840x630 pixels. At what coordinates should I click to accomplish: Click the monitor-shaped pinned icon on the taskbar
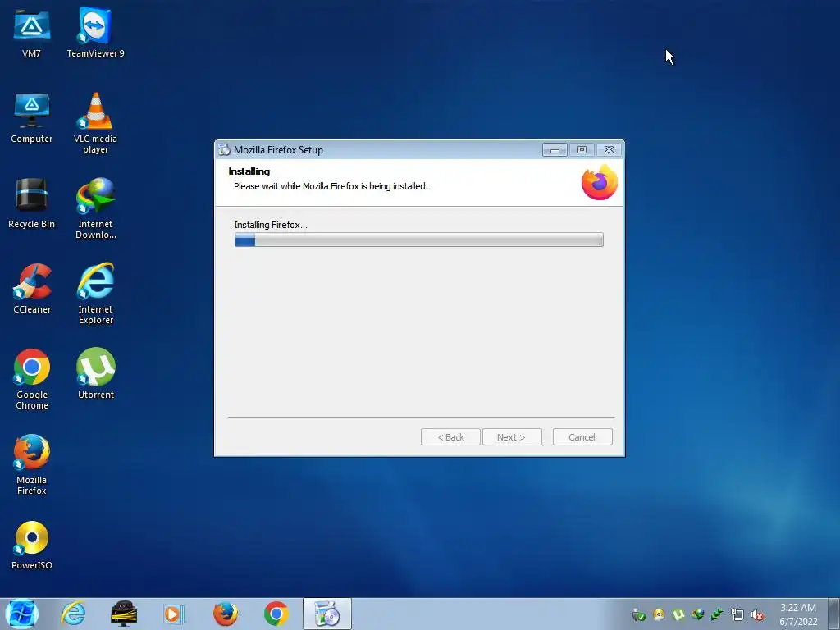(124, 614)
